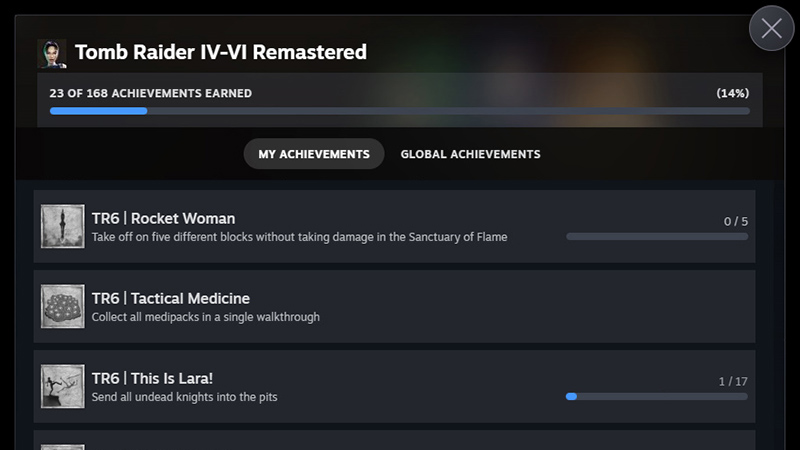Image resolution: width=800 pixels, height=450 pixels.
Task: Click the 'Send all undead knights' description
Action: (184, 397)
